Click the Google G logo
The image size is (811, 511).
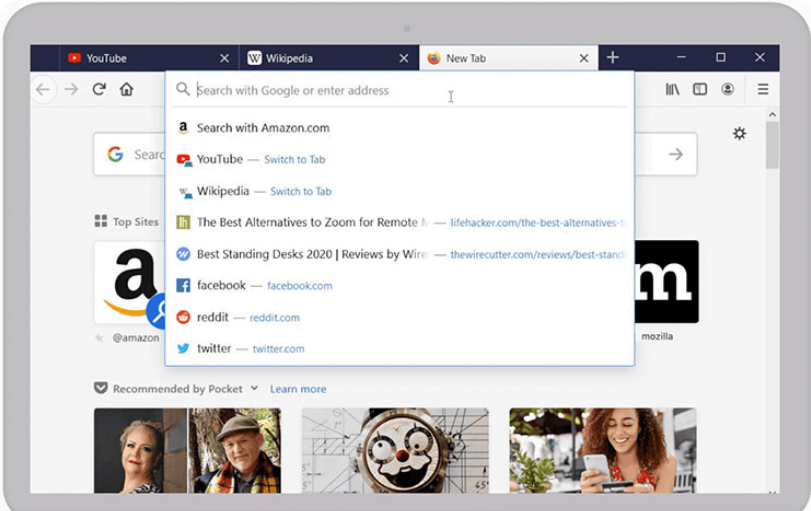(x=115, y=154)
